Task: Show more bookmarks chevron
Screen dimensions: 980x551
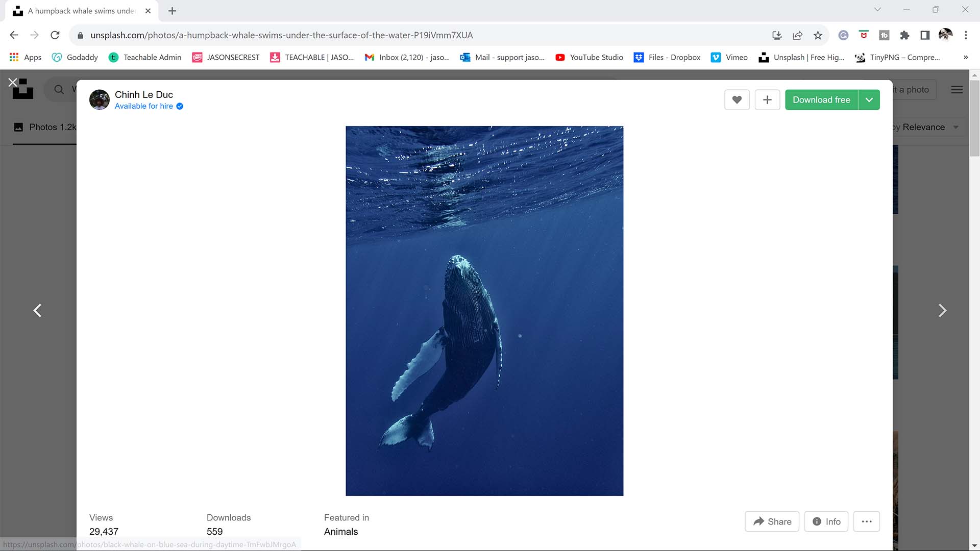Action: coord(966,57)
